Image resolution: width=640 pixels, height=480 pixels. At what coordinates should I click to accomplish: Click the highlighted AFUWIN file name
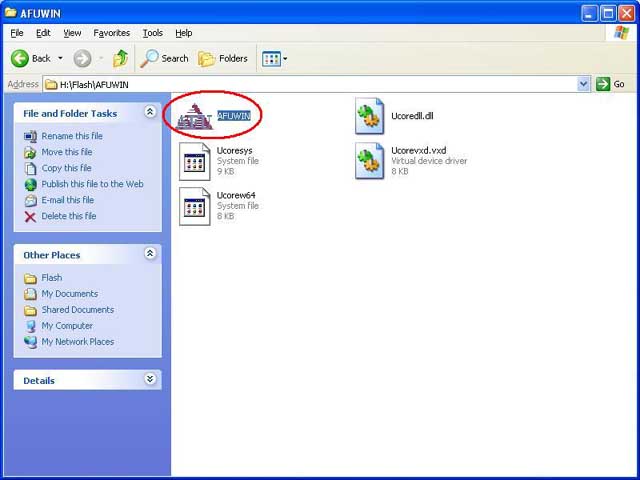[x=233, y=116]
